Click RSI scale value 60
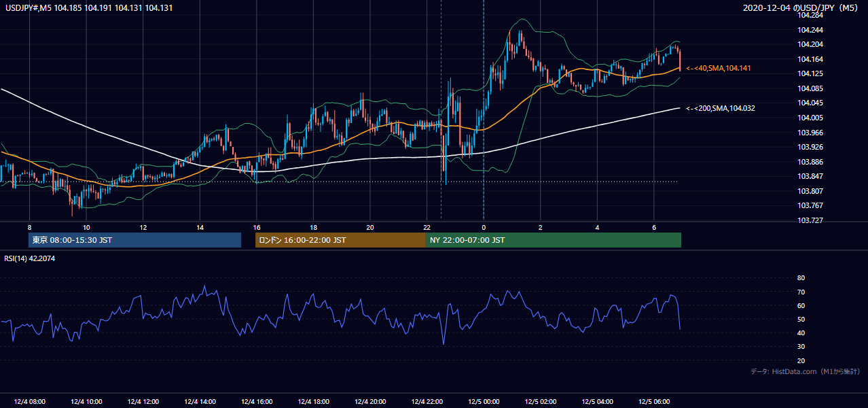Screen dimensions: 868x408 point(801,305)
